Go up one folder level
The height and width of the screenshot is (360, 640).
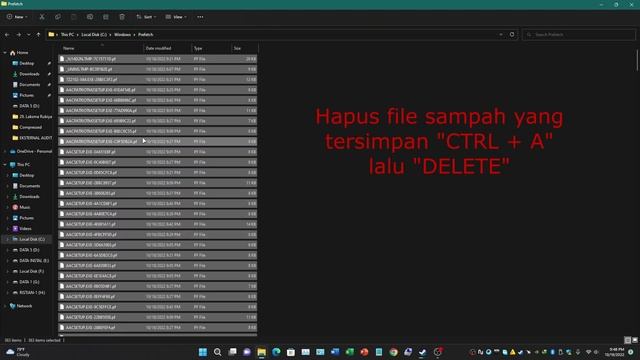(38, 35)
